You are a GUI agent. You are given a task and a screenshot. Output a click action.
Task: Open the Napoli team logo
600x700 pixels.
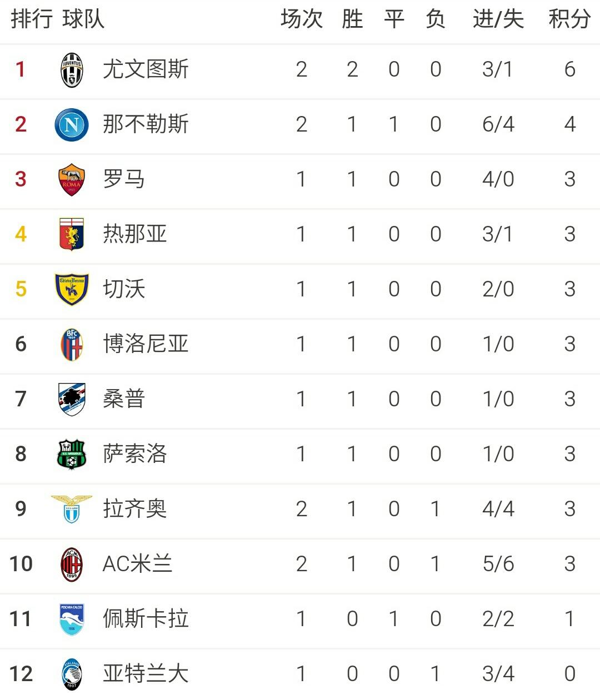[72, 124]
